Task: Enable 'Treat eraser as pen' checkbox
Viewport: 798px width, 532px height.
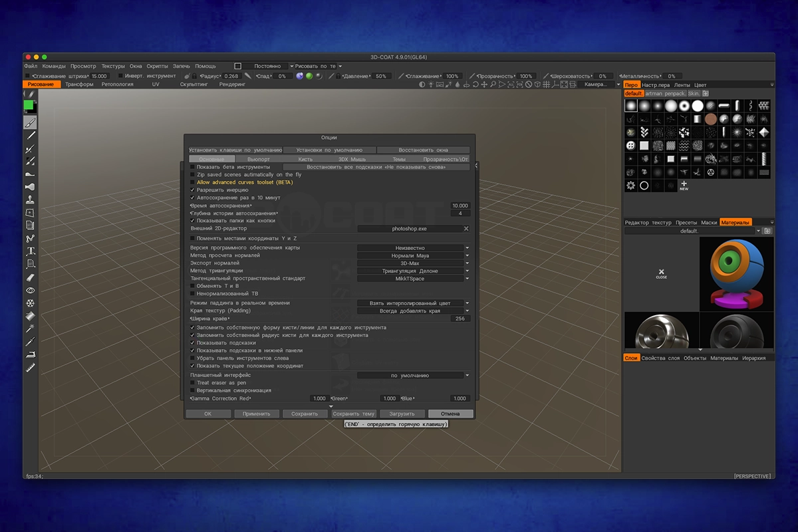Action: coord(192,383)
